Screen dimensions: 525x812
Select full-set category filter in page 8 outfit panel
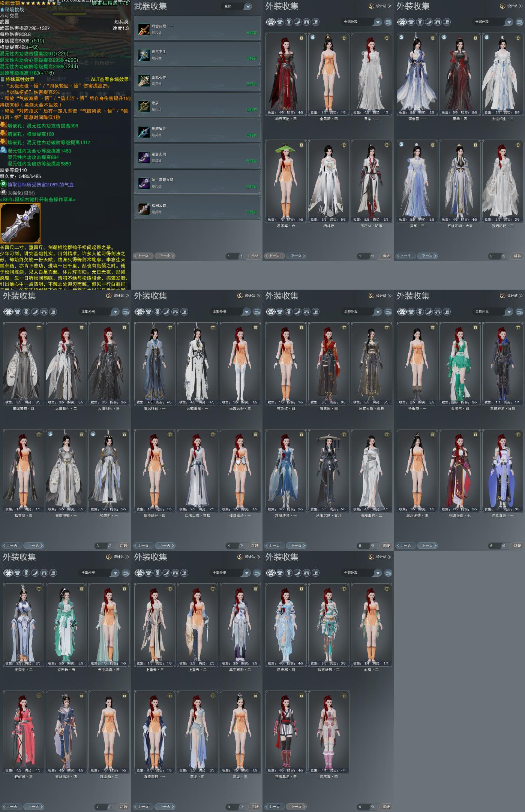point(139,573)
